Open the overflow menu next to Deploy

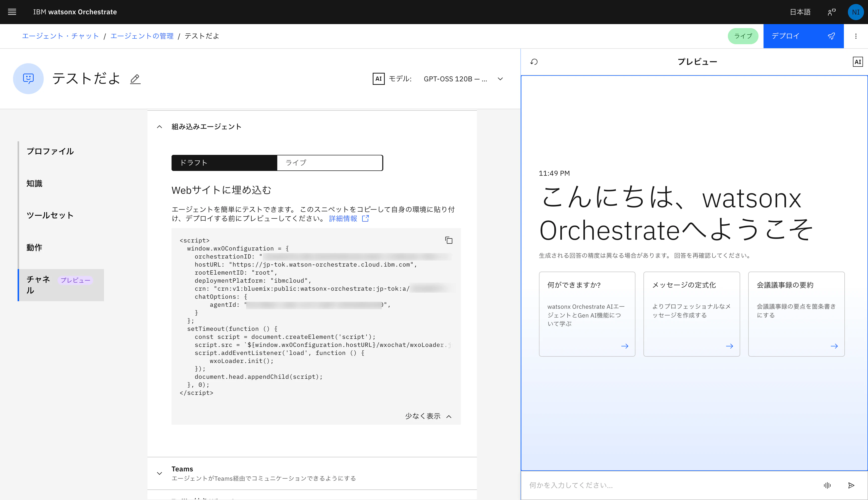[856, 36]
